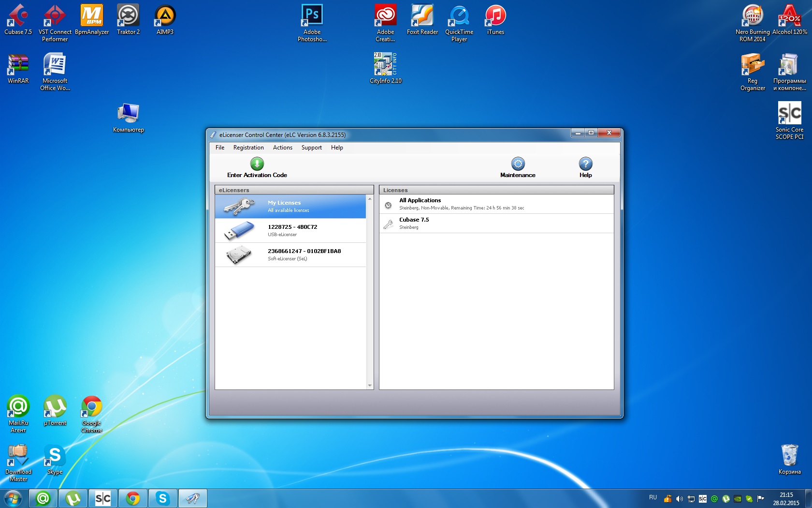812x508 pixels.
Task: Open the File menu in eLicenser
Action: pyautogui.click(x=220, y=148)
